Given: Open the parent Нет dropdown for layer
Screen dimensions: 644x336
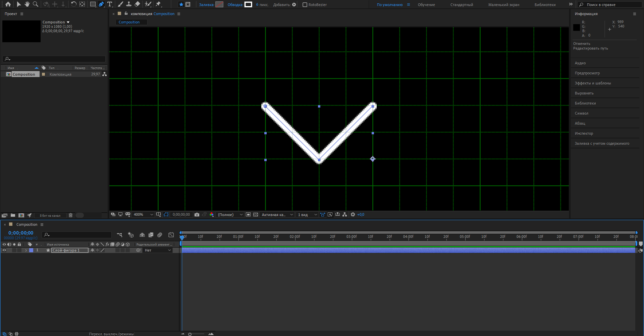Looking at the screenshot, I should [158, 250].
